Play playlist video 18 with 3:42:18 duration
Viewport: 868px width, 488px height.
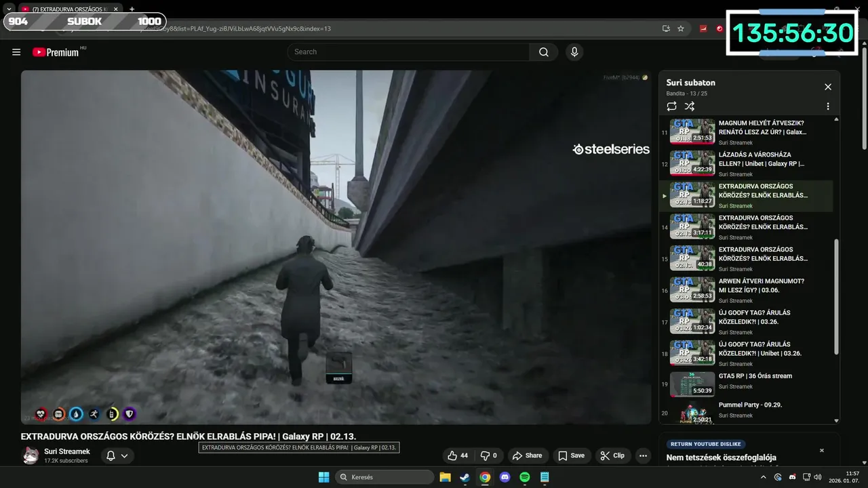point(746,354)
